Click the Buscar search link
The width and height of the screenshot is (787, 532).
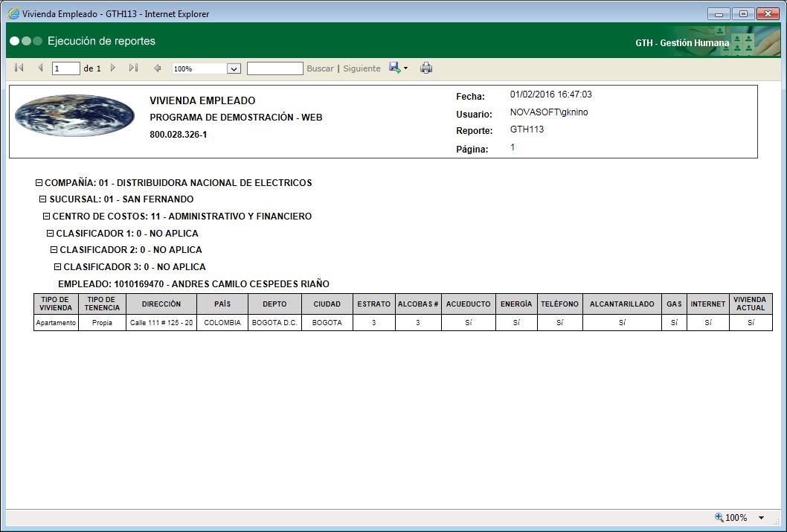320,68
